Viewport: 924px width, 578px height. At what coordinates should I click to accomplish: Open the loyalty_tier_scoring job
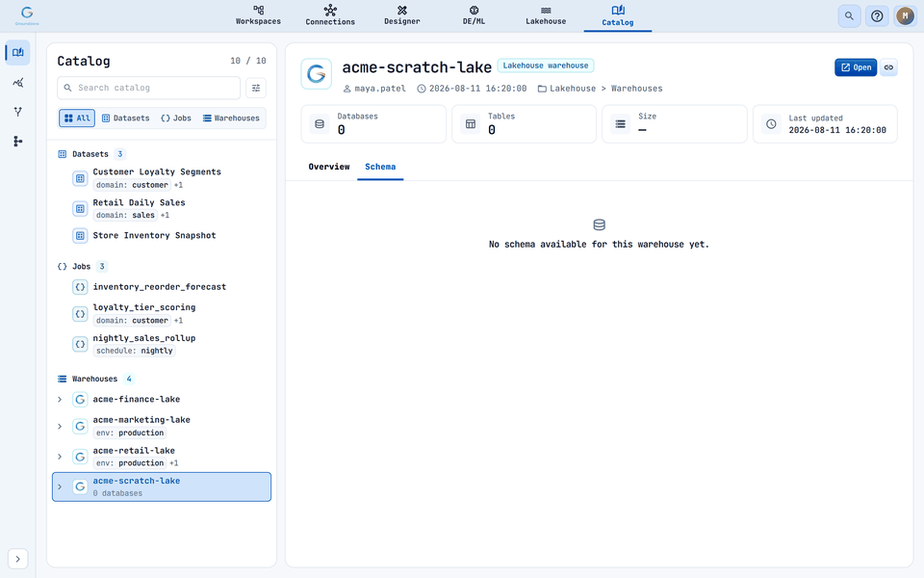[x=162, y=314]
